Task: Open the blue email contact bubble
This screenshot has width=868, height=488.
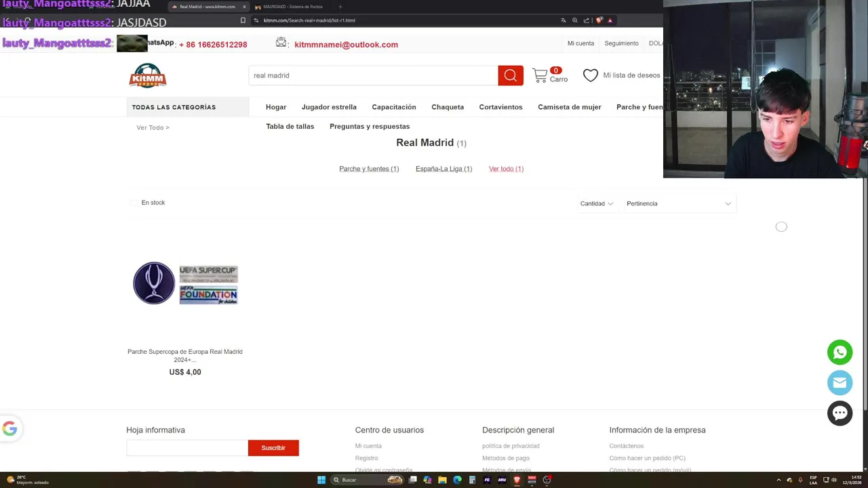Action: click(840, 383)
